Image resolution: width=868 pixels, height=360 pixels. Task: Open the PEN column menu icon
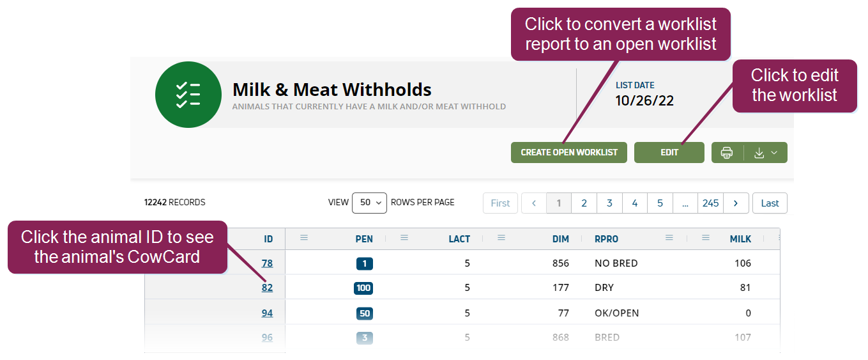pyautogui.click(x=304, y=238)
